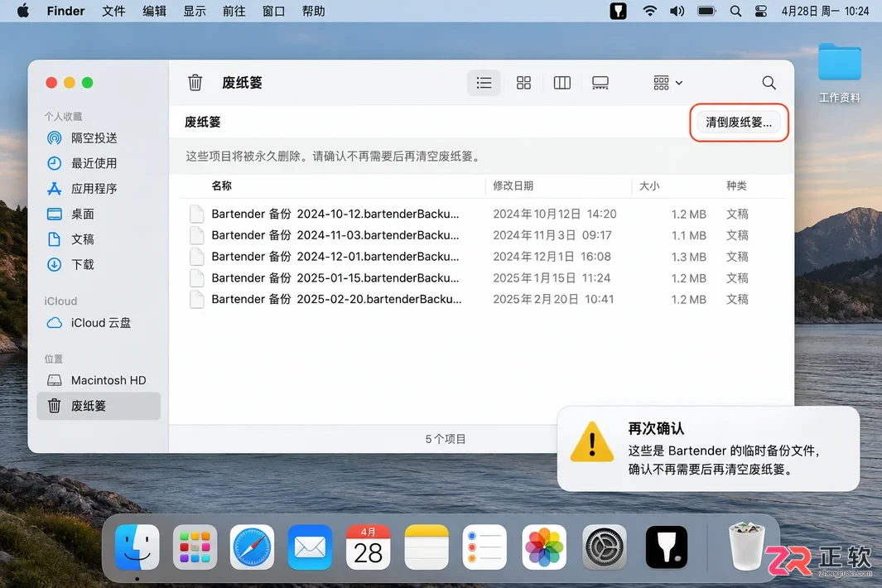Screen dimensions: 882x588
Task: Open Calendar from the Dock
Action: pos(368,547)
